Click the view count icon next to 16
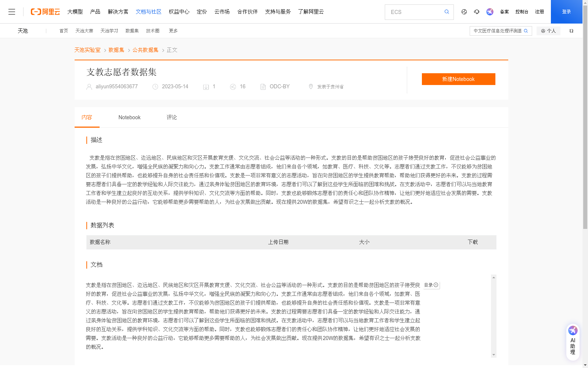Image resolution: width=588 pixels, height=368 pixels. [233, 87]
